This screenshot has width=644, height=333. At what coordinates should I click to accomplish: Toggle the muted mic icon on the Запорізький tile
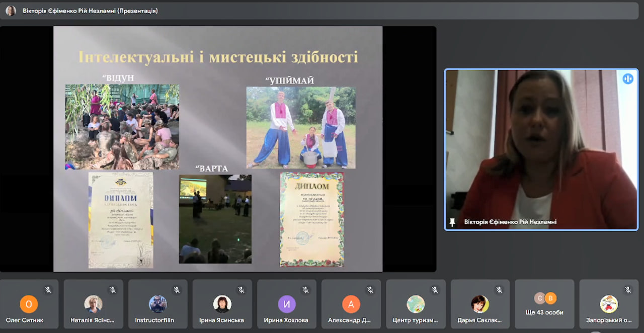click(628, 290)
